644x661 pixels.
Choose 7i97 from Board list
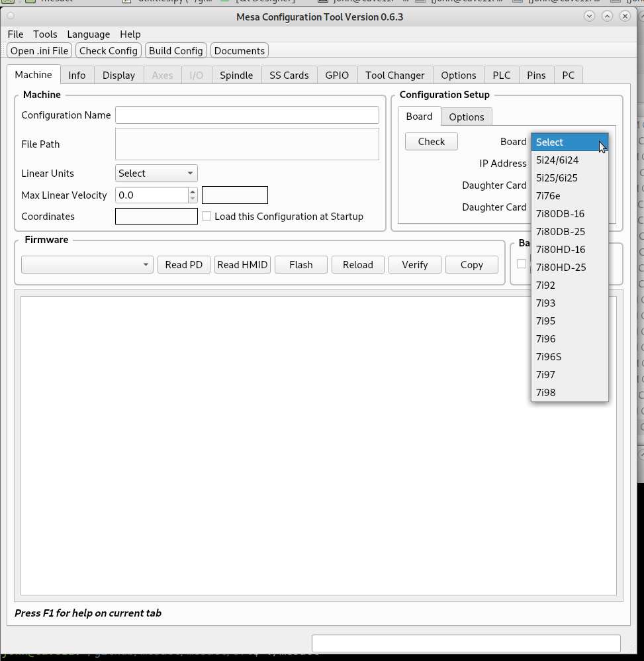click(x=569, y=375)
